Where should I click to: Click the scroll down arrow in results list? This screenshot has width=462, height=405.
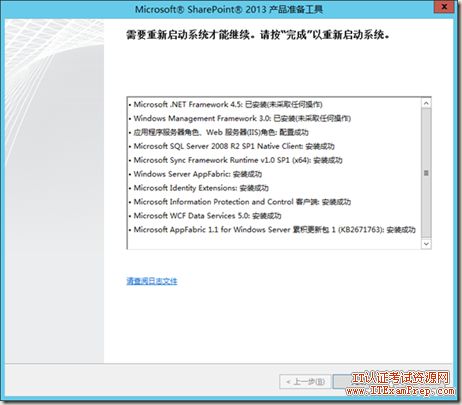[x=426, y=244]
